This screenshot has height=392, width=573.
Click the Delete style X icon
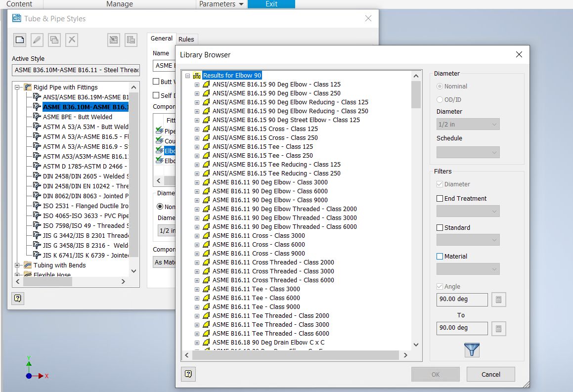point(72,40)
